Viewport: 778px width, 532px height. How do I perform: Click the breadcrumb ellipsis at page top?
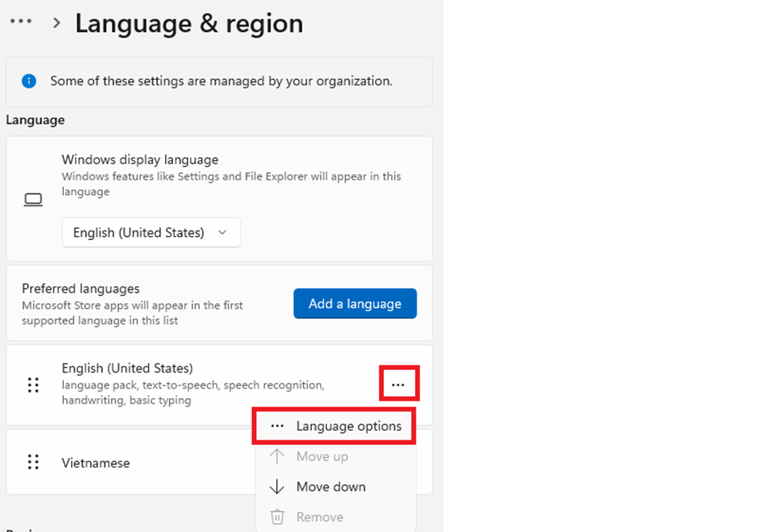tap(21, 22)
